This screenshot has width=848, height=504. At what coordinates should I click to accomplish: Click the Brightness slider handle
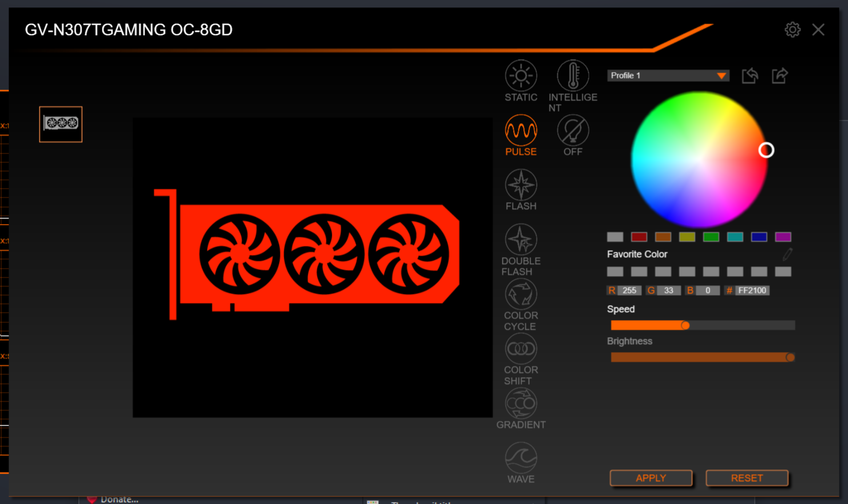click(x=790, y=357)
